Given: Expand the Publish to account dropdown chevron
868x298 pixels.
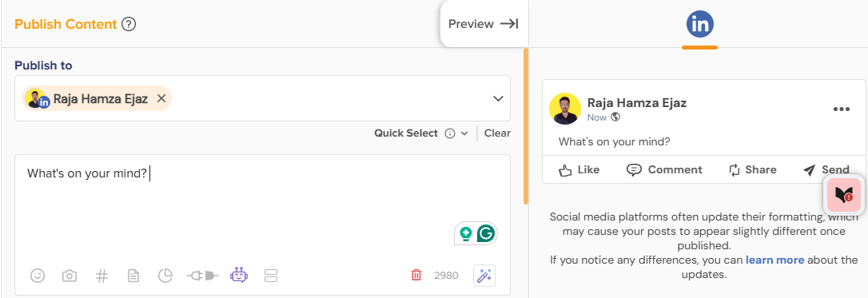Looking at the screenshot, I should (x=498, y=98).
